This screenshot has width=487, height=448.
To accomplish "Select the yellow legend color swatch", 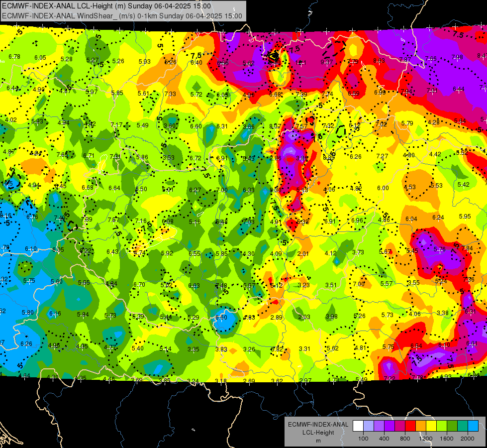I will coord(431,426).
